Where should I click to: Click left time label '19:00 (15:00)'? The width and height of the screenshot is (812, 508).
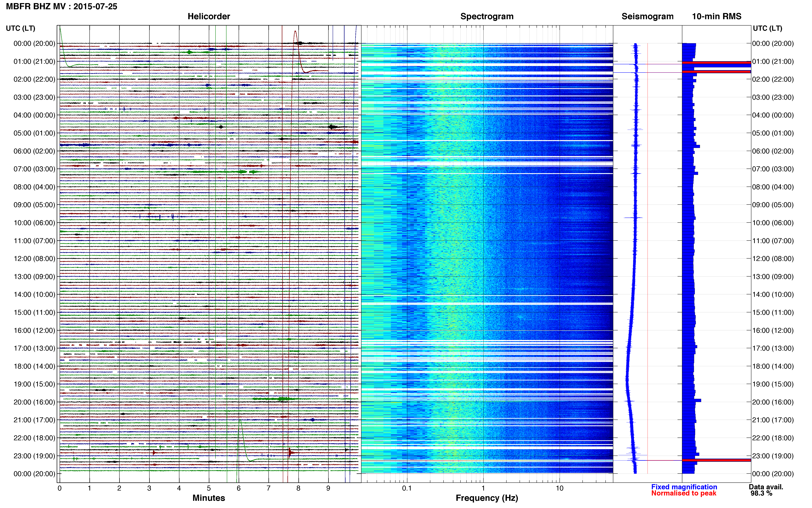(34, 384)
